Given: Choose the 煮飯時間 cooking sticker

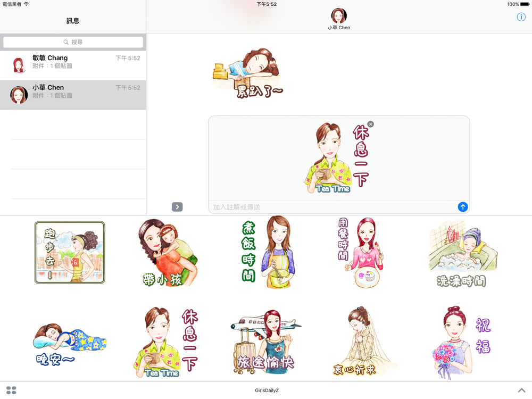Looking at the screenshot, I should coord(268,252).
